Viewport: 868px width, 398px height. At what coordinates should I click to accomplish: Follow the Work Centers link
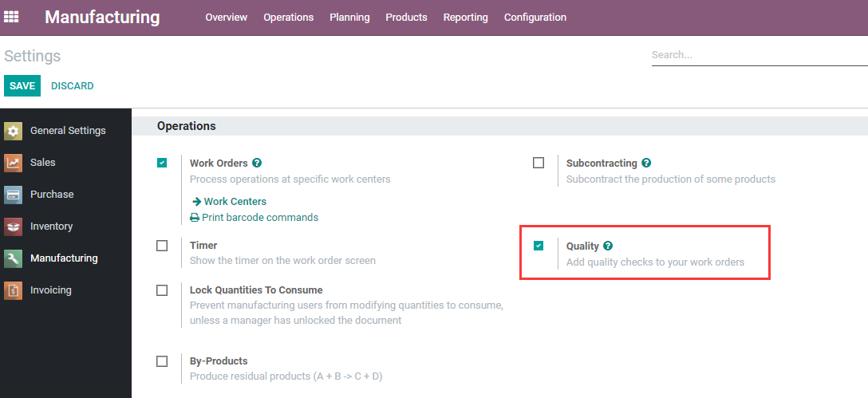235,202
